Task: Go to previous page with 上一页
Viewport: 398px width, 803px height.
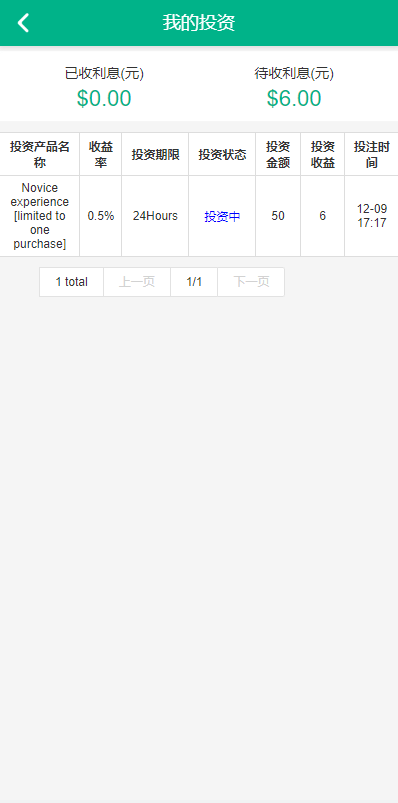Action: tap(137, 282)
